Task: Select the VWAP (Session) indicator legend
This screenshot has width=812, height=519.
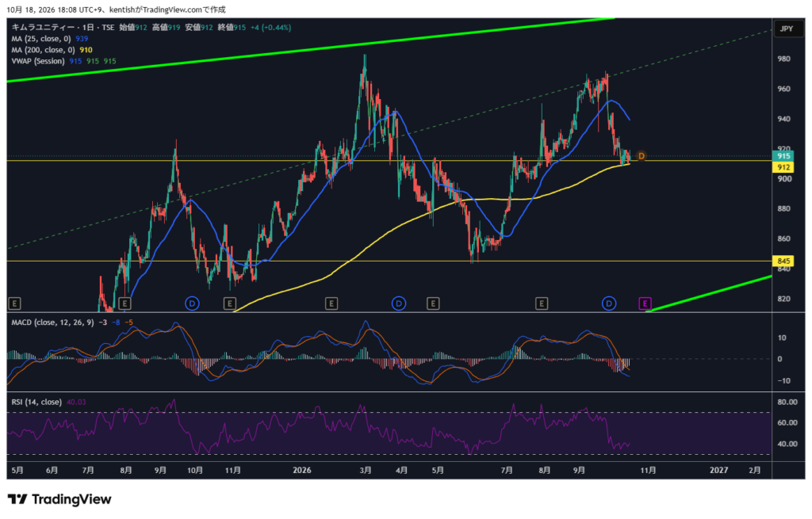Action: pos(38,61)
